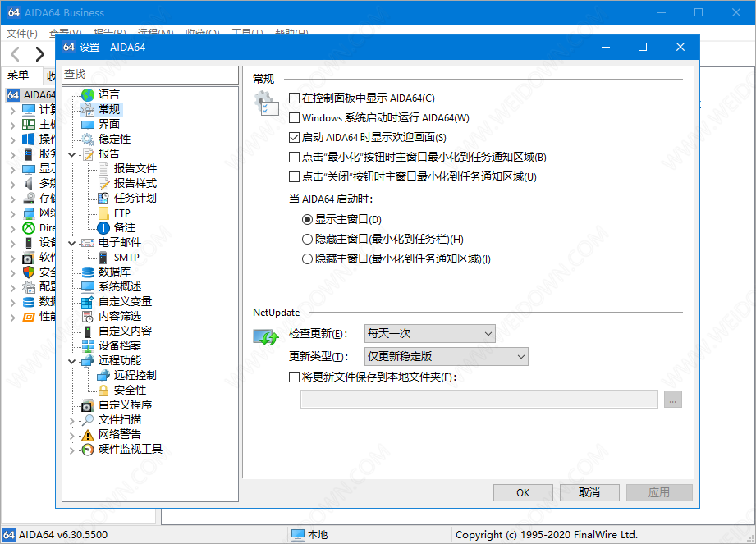The width and height of the screenshot is (756, 544).
Task: Click the 系统概述 monitor icon
Action: coord(88,287)
